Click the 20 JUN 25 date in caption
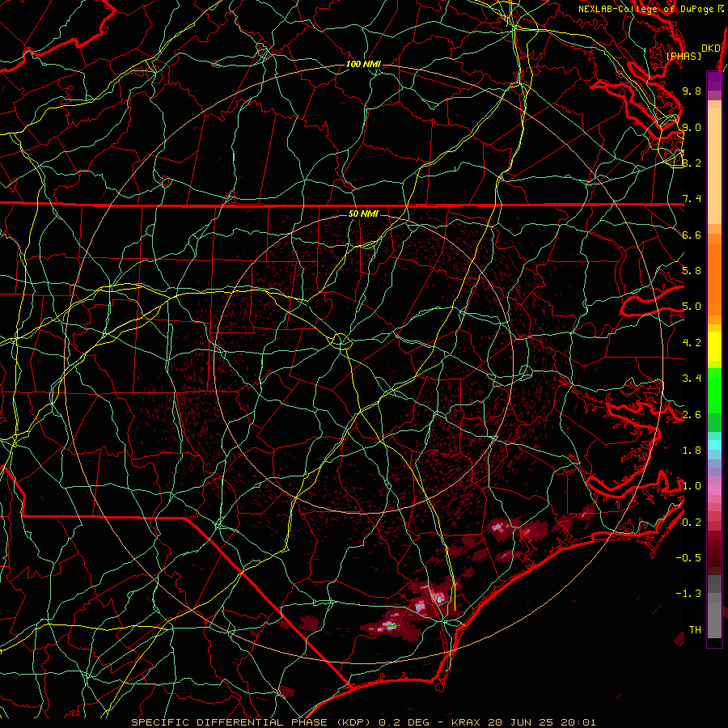The height and width of the screenshot is (728, 728). click(x=520, y=722)
